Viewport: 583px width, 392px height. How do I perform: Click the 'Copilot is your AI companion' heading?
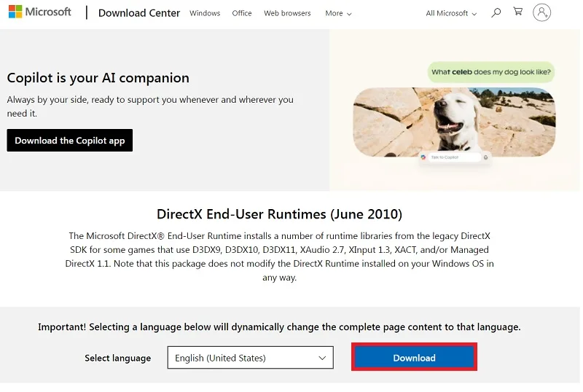pos(98,78)
